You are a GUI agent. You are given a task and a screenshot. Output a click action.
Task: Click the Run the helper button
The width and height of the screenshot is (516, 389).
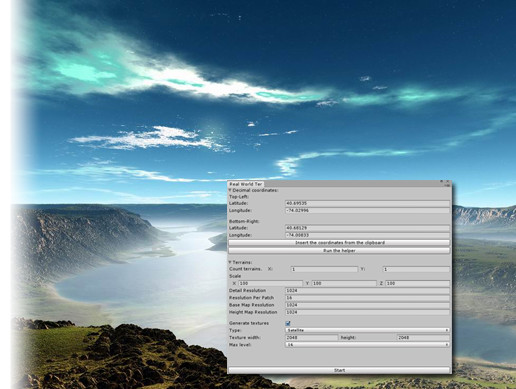pos(339,250)
